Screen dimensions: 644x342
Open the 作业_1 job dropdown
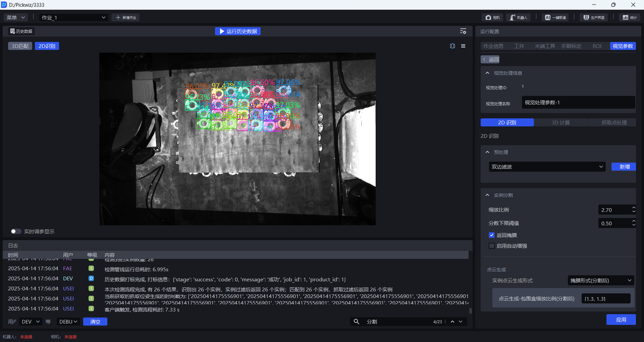pyautogui.click(x=73, y=18)
